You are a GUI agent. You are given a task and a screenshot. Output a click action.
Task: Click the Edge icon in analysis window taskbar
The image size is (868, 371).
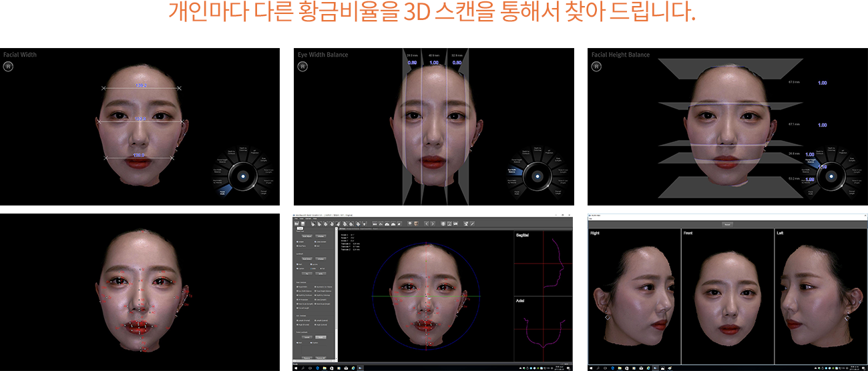pos(317,368)
